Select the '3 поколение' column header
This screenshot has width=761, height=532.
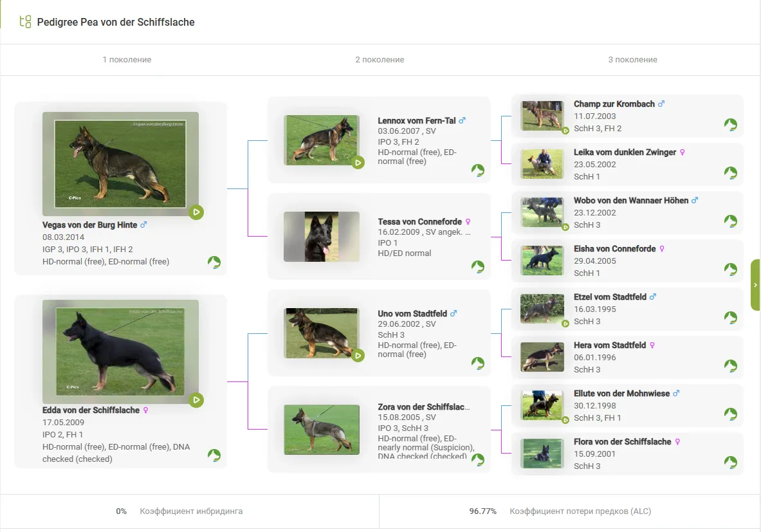(x=632, y=60)
